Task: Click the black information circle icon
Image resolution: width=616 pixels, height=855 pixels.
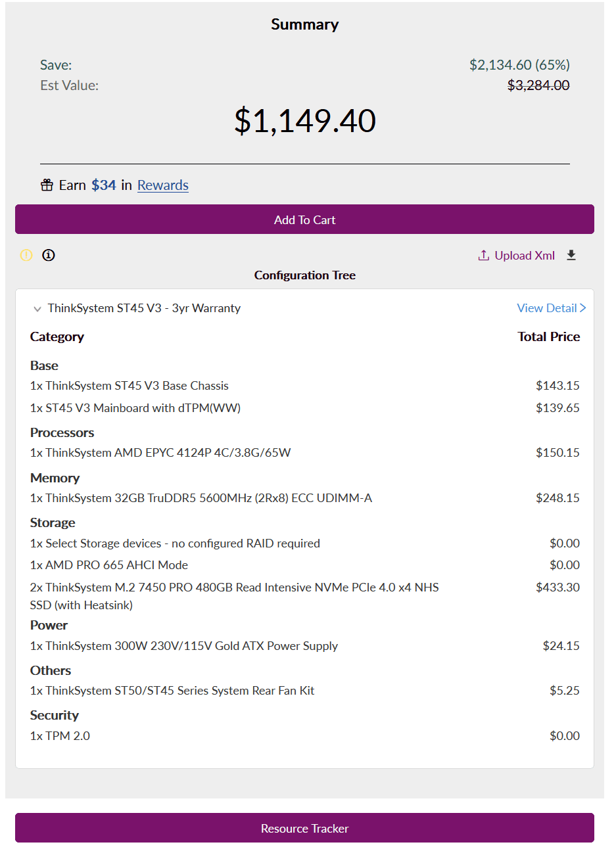Action: click(x=49, y=255)
